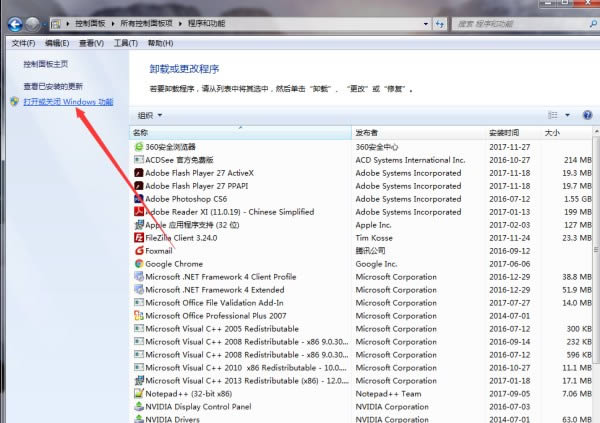Expand the arrow after 所有控制面板项 in address bar
The image size is (600, 423).
click(x=180, y=24)
